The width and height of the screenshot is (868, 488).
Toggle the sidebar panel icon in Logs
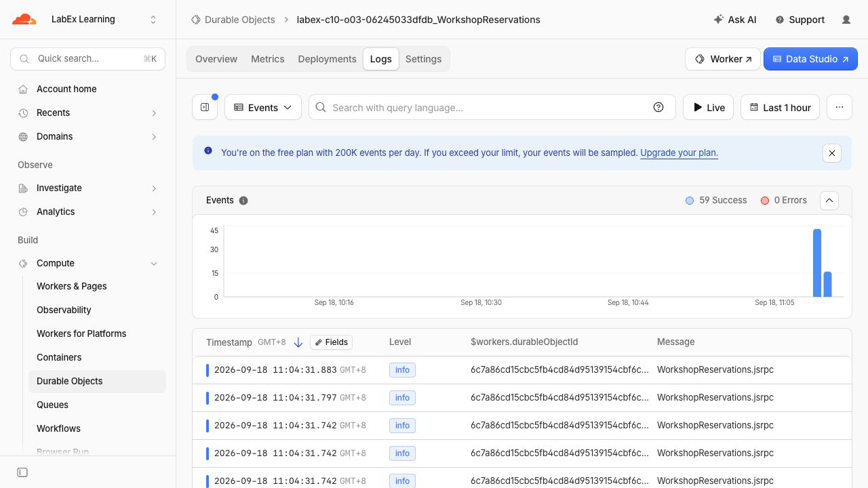pos(205,107)
